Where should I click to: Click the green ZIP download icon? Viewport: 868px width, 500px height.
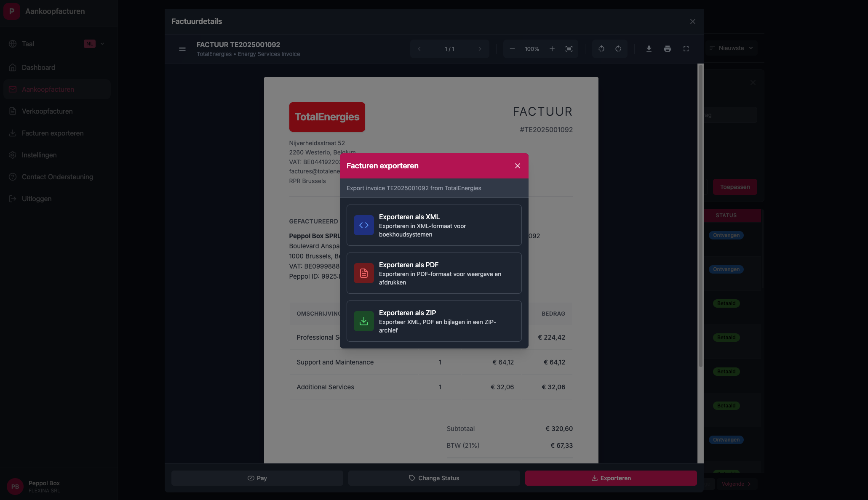pyautogui.click(x=364, y=321)
